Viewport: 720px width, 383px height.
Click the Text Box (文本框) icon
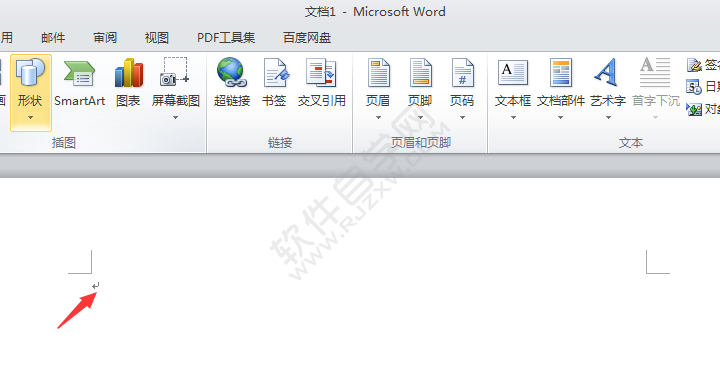click(x=513, y=73)
